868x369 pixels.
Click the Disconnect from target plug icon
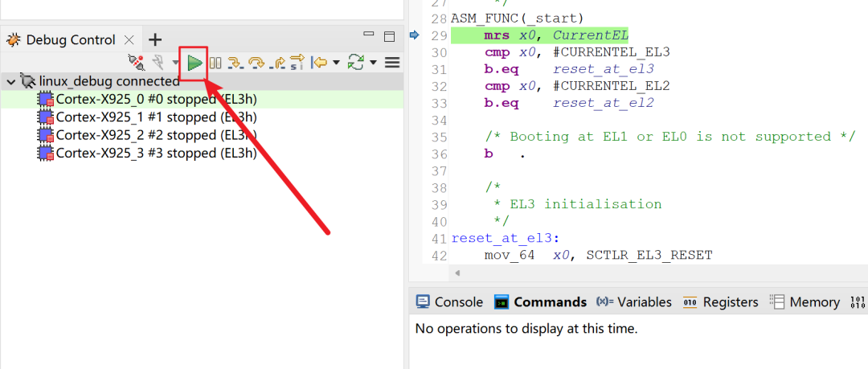tap(137, 62)
